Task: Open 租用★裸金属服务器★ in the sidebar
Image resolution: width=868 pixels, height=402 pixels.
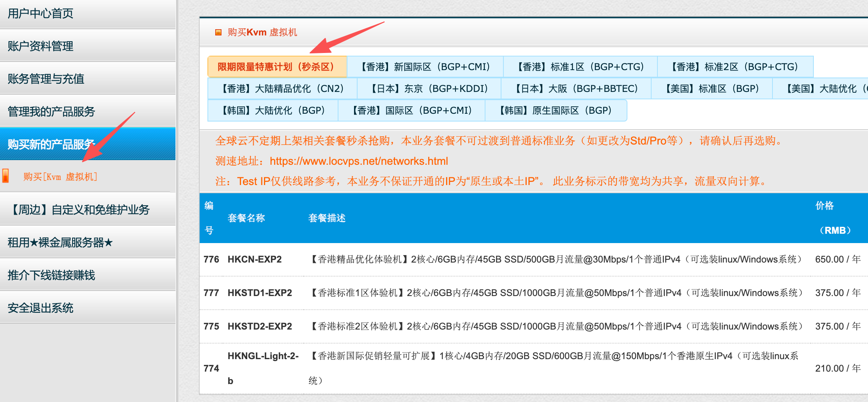Action: click(x=60, y=243)
